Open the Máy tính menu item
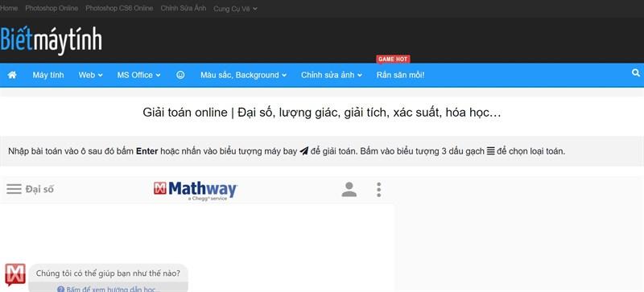The width and height of the screenshot is (644, 292). pos(48,75)
